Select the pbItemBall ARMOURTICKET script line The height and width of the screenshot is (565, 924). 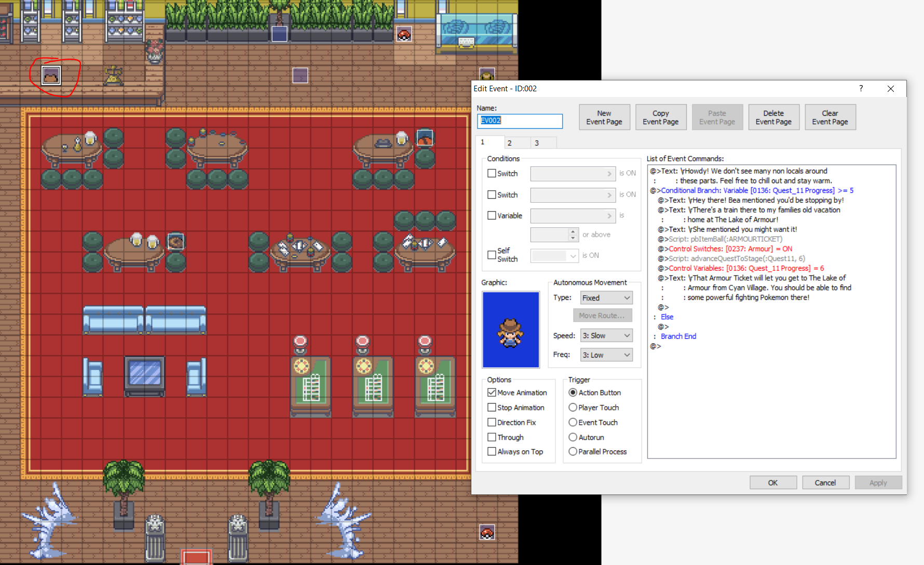coord(720,239)
